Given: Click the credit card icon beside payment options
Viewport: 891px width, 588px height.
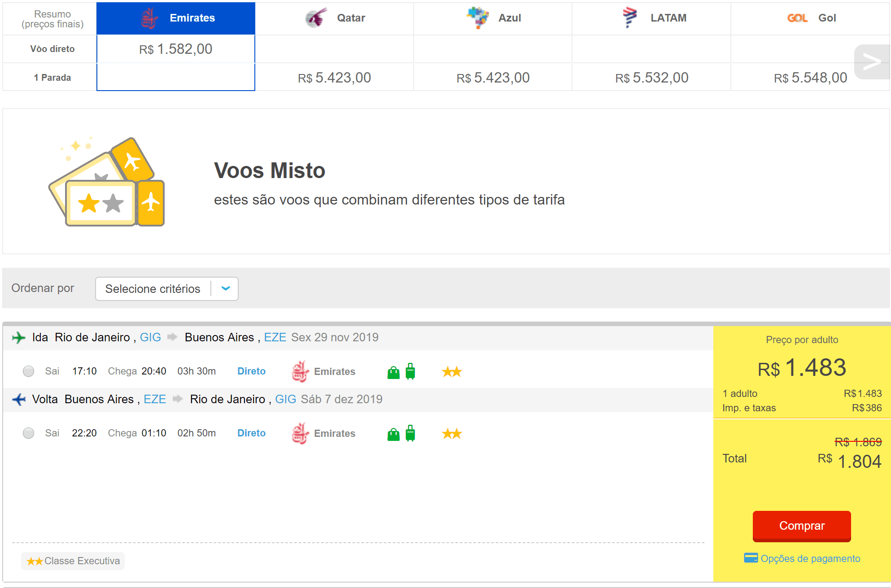Looking at the screenshot, I should 751,558.
